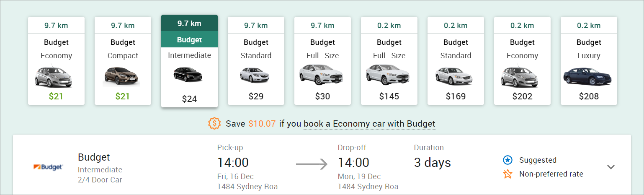Click the selected Intermediate $24 card
The image size is (644, 195).
(x=189, y=61)
